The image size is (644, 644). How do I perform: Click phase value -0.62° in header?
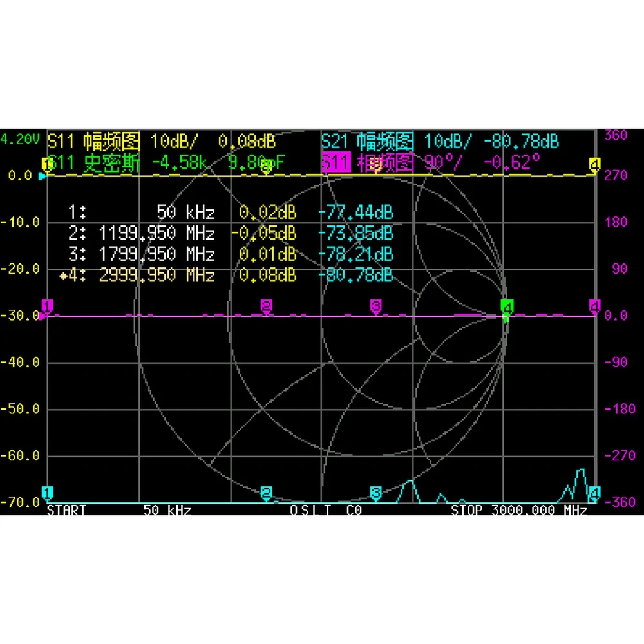[x=512, y=163]
